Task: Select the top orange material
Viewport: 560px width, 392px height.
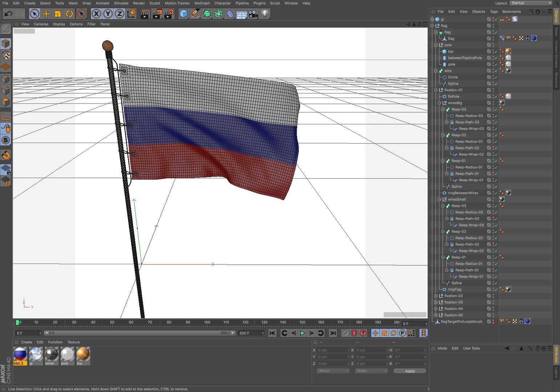Action: click(x=83, y=356)
